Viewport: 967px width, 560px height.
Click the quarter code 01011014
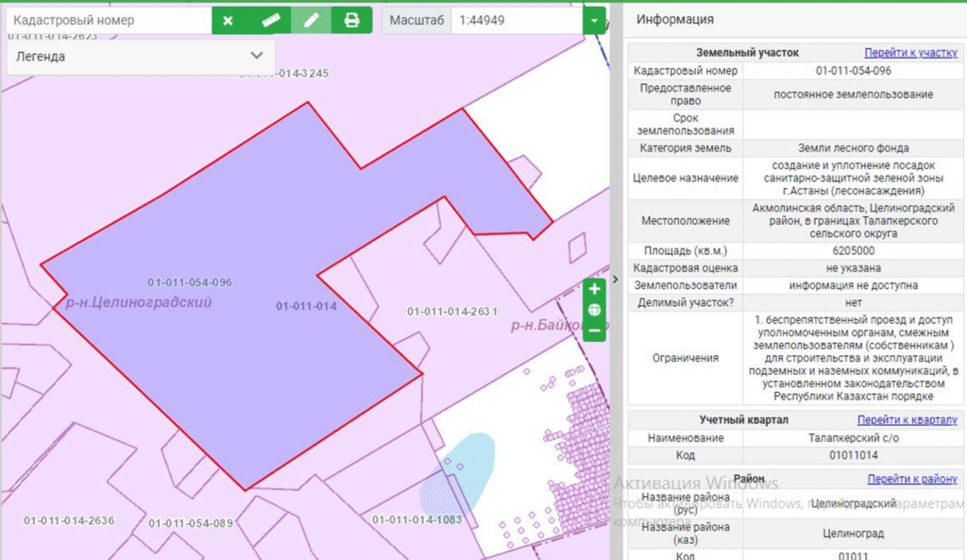pyautogui.click(x=854, y=455)
